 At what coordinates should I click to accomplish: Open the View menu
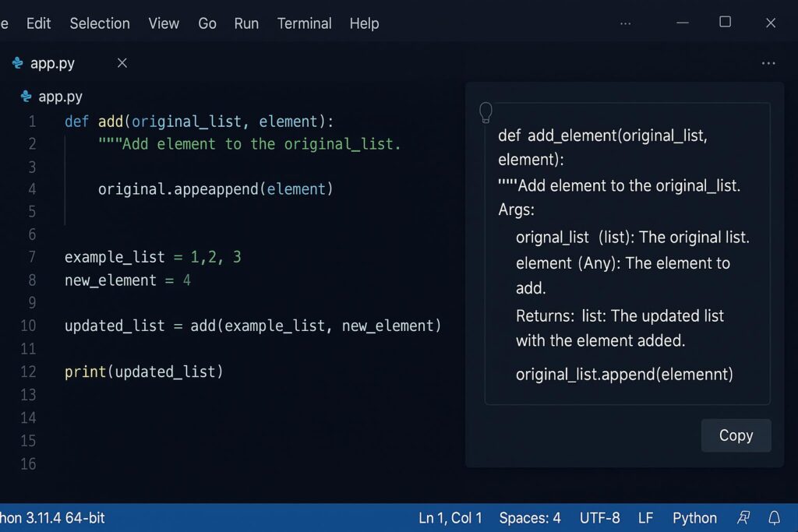pos(164,23)
